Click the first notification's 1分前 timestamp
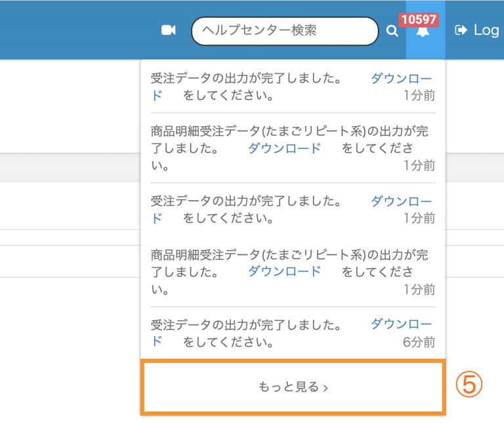 [419, 96]
